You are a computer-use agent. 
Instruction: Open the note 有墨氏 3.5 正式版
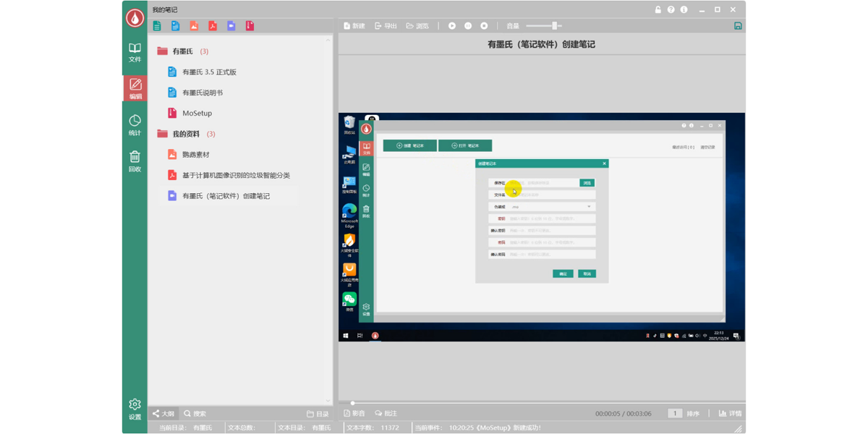(x=209, y=72)
